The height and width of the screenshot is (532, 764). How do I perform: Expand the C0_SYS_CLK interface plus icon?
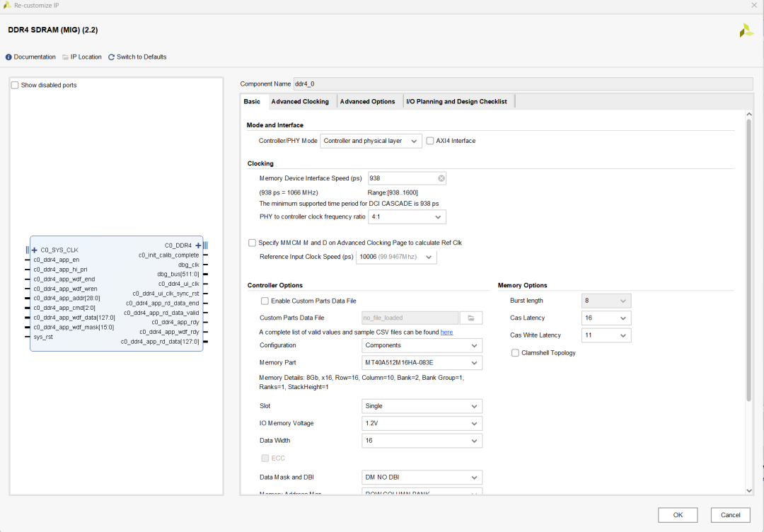point(35,250)
